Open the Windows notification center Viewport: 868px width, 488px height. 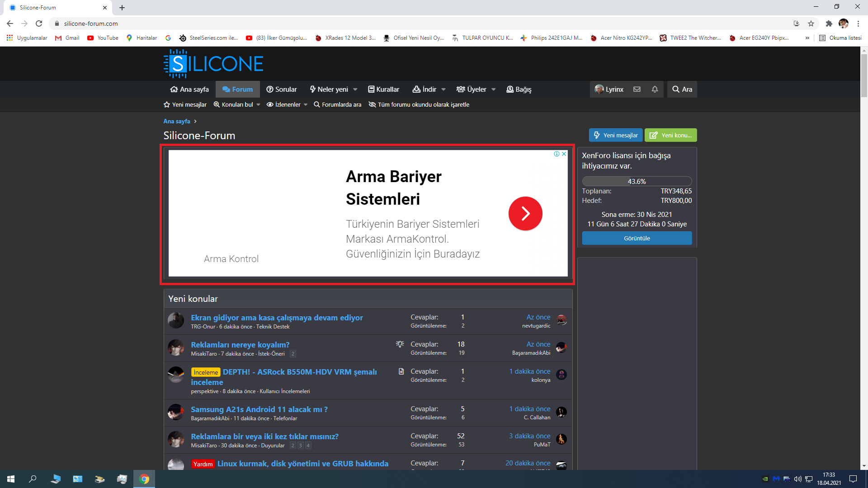(x=853, y=479)
